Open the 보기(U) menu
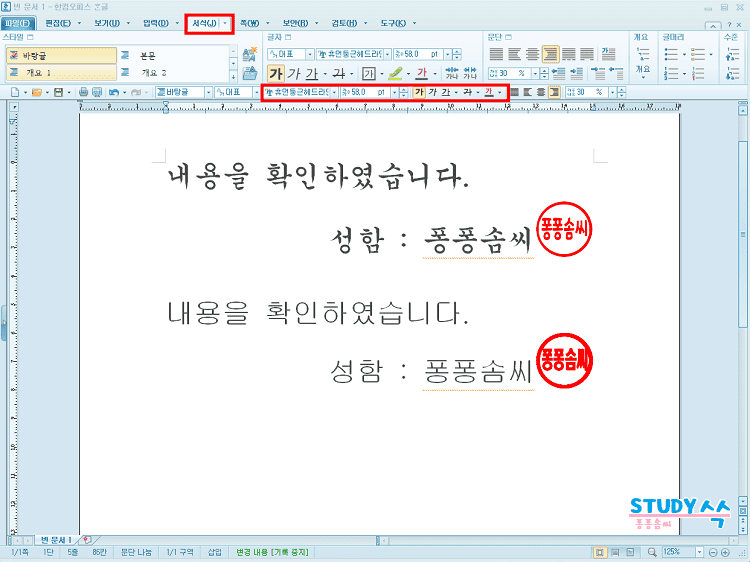750x562 pixels. (x=106, y=23)
